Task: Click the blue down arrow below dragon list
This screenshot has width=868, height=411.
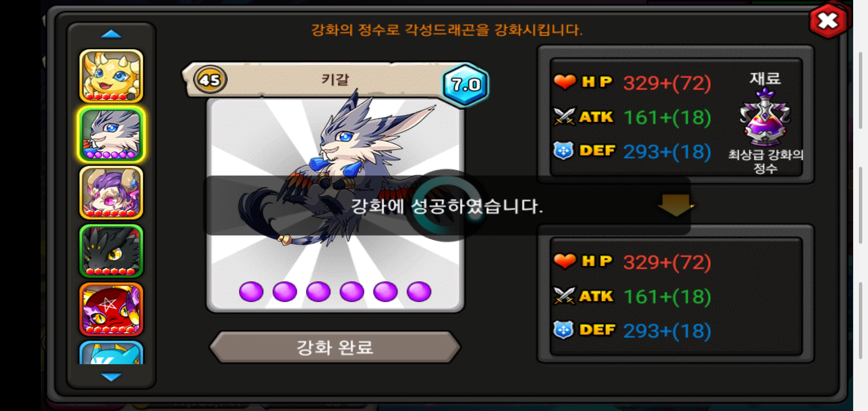Action: (x=111, y=377)
